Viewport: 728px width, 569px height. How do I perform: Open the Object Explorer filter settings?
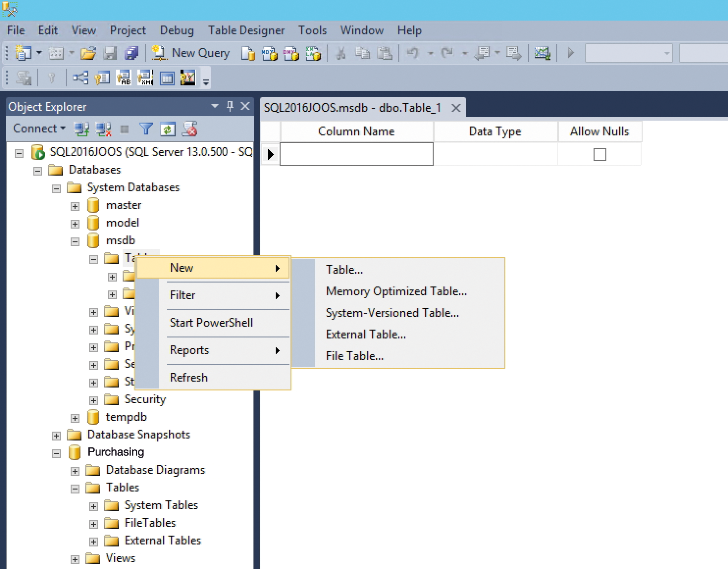pos(146,129)
